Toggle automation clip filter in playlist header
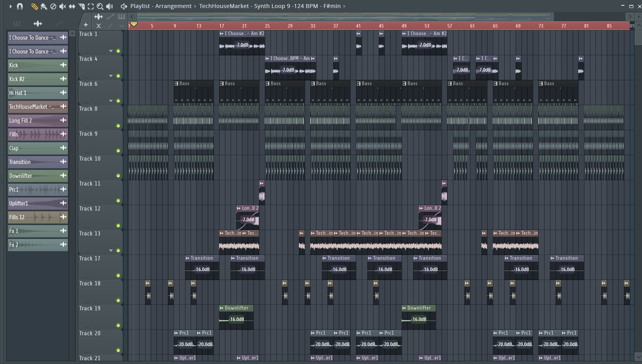642x364 pixels. coord(110,17)
